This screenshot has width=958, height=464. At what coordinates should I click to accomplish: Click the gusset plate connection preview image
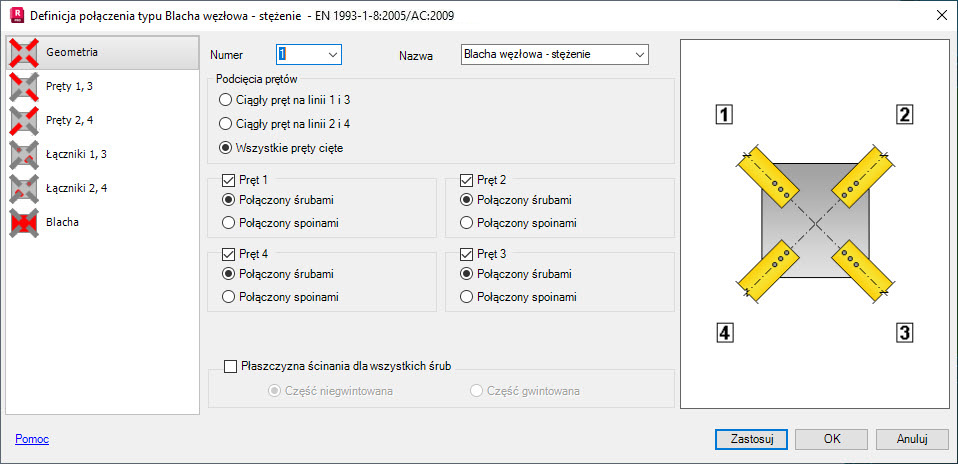click(816, 224)
